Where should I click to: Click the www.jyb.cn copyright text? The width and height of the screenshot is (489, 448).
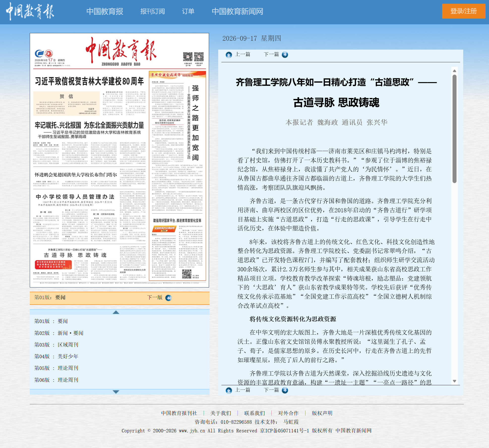pyautogui.click(x=192, y=431)
